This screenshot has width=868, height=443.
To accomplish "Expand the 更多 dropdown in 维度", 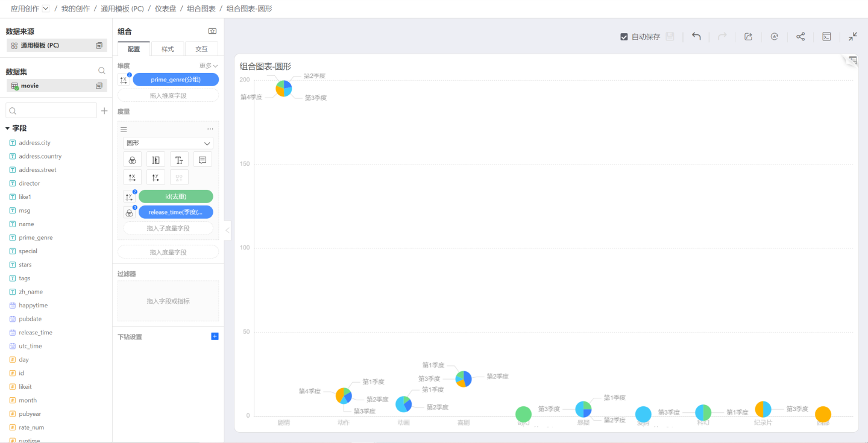I will point(209,66).
